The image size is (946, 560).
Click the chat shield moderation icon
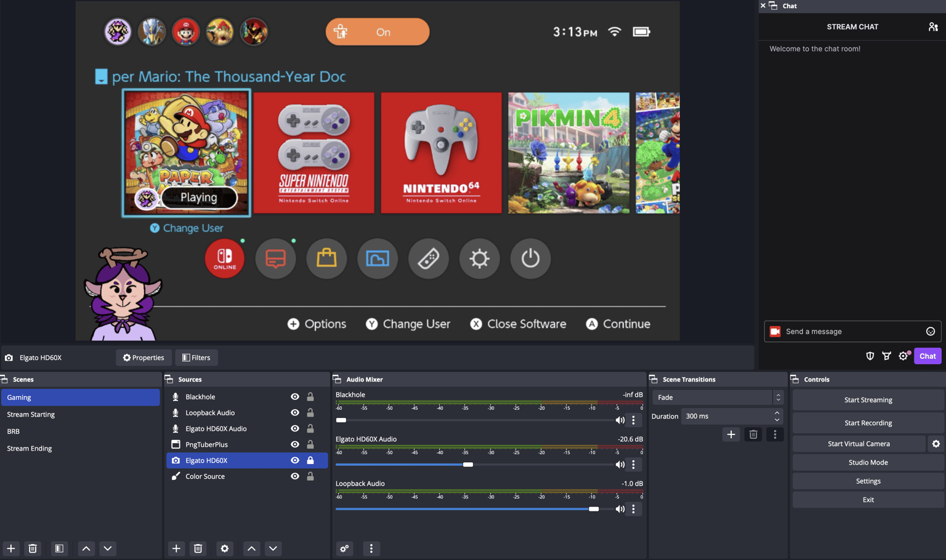[x=870, y=356]
